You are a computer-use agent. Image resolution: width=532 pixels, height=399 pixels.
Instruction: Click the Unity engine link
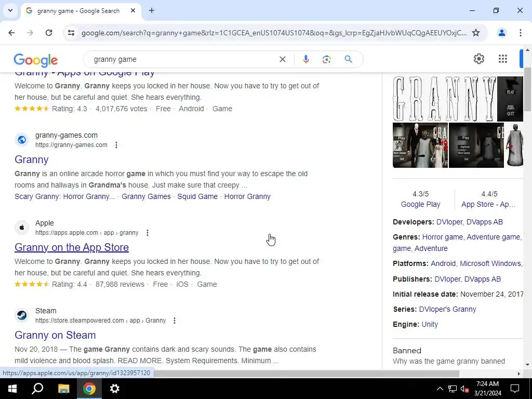(430, 324)
